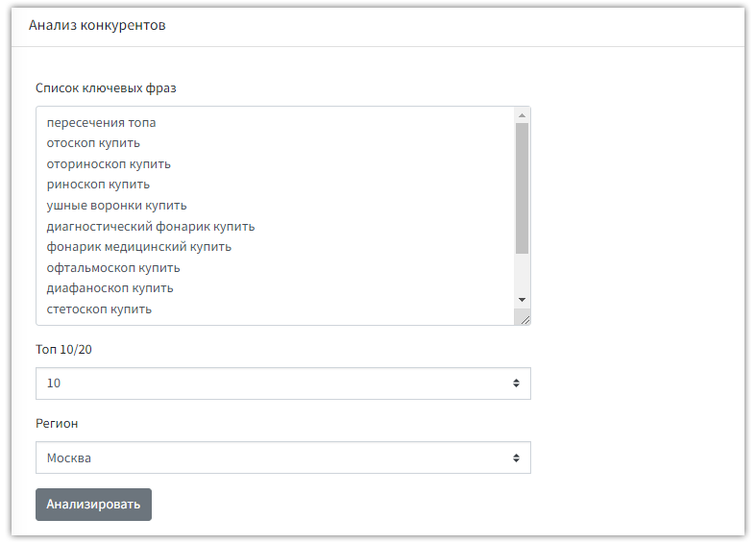The width and height of the screenshot is (756, 544).
Task: Open the Топ 10/20 dropdown
Action: pyautogui.click(x=282, y=383)
